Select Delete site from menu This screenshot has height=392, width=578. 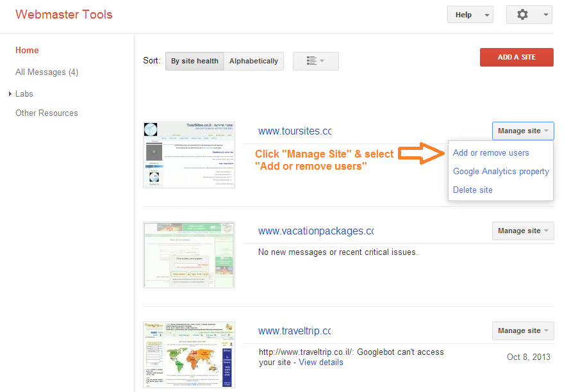point(472,190)
